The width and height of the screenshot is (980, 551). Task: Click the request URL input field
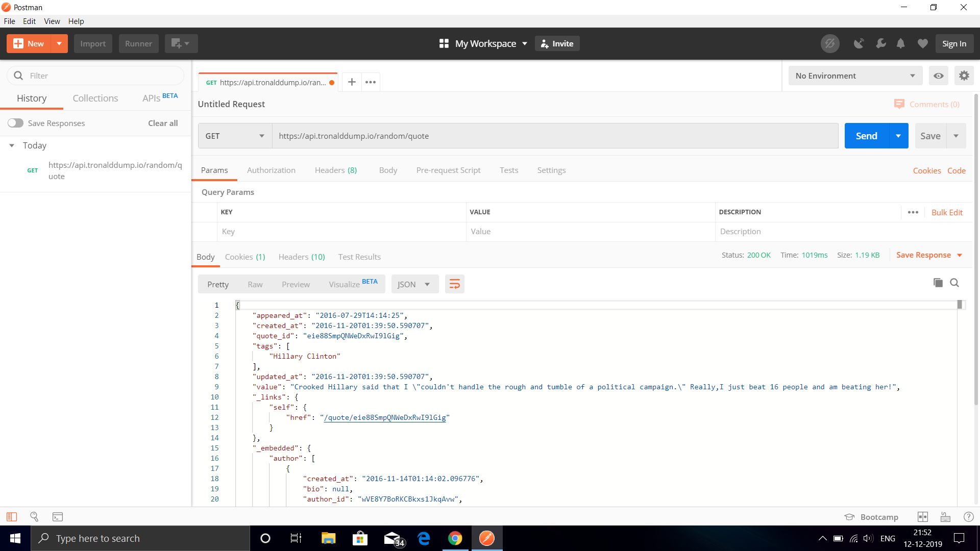point(554,136)
